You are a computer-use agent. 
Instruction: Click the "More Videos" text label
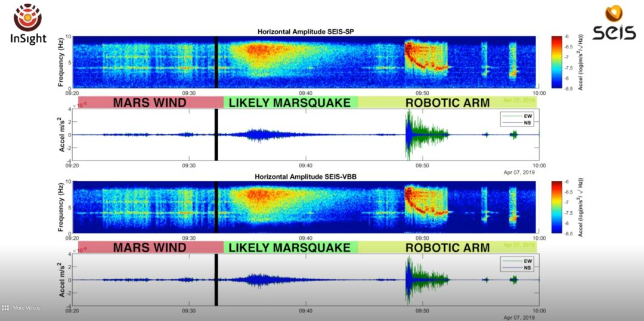27,307
